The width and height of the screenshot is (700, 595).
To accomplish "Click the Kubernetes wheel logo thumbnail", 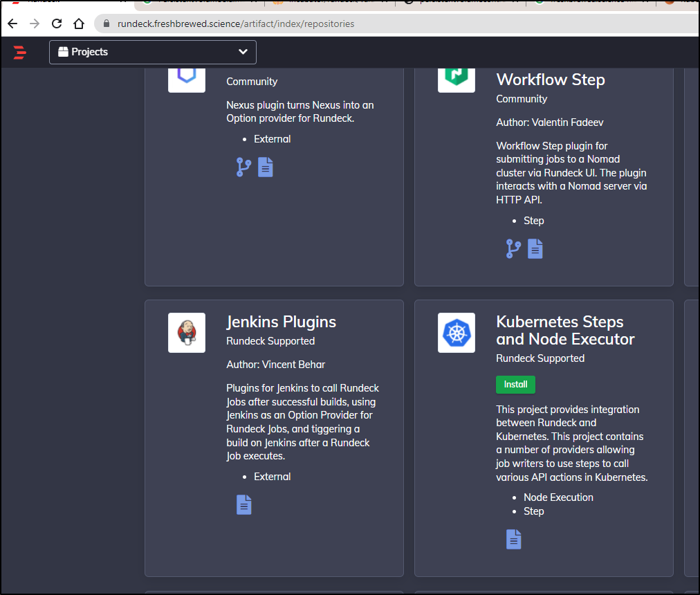I will click(x=457, y=333).
